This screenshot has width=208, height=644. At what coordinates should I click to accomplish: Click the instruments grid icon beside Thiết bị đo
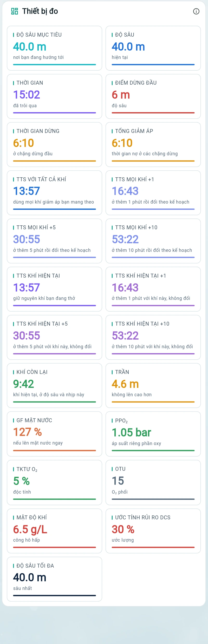click(x=15, y=11)
